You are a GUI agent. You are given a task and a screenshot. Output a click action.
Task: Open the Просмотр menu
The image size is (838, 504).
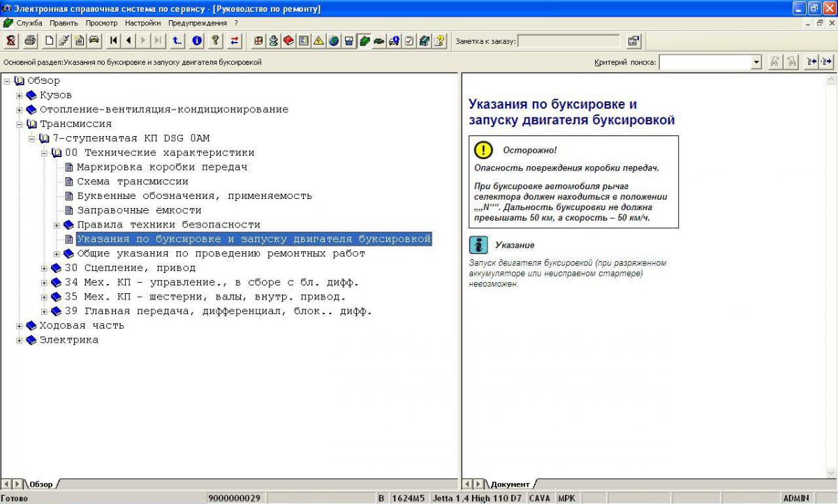[x=101, y=23]
